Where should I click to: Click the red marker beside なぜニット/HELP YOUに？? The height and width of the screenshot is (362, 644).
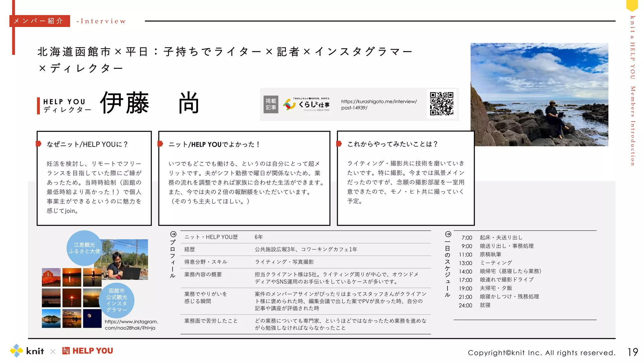click(38, 144)
